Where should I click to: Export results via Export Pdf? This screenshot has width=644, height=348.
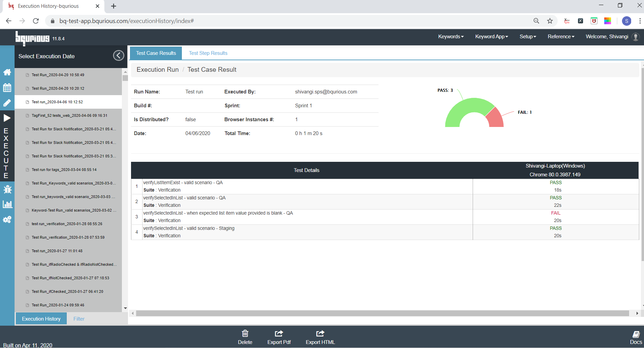click(x=279, y=337)
